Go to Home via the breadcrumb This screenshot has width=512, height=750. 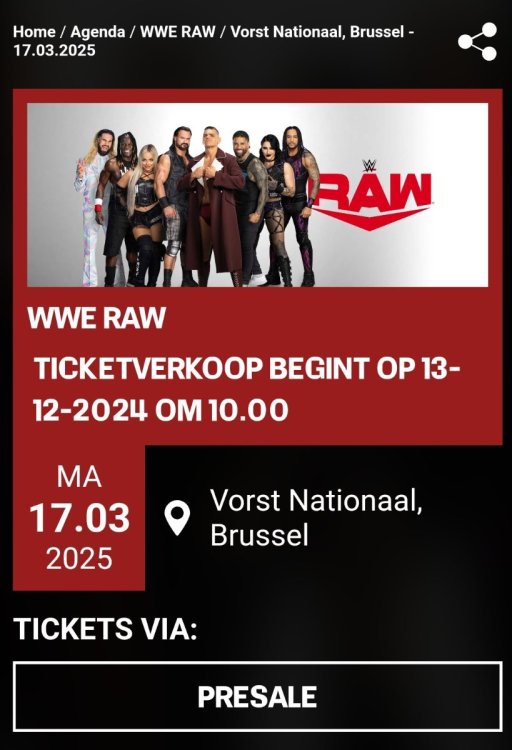[x=34, y=32]
